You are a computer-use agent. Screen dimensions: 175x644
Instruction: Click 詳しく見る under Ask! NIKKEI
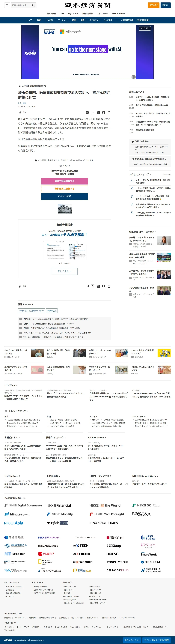64,271
